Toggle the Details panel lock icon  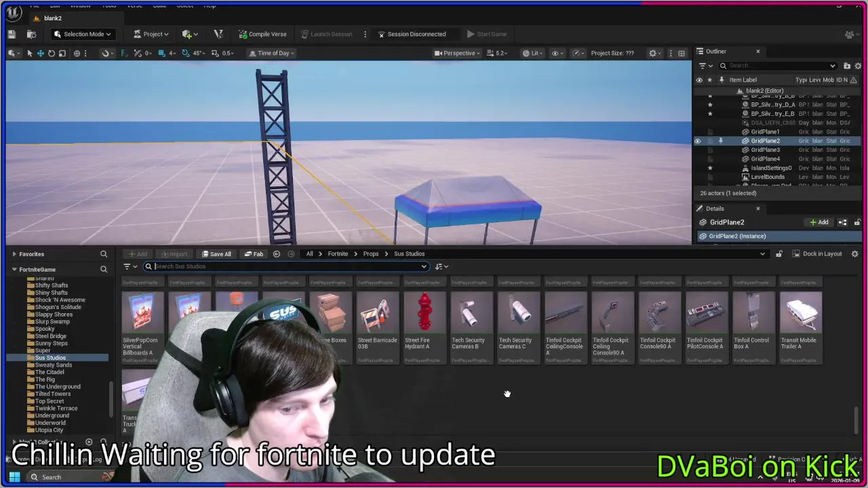click(857, 222)
